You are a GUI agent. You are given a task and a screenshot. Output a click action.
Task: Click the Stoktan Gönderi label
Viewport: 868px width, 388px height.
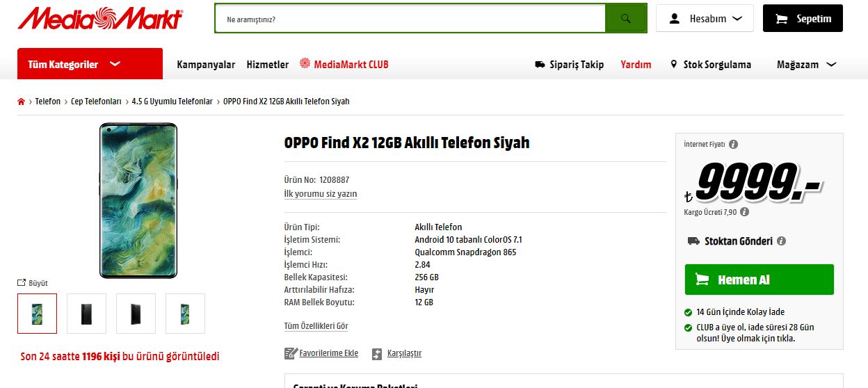(x=739, y=241)
